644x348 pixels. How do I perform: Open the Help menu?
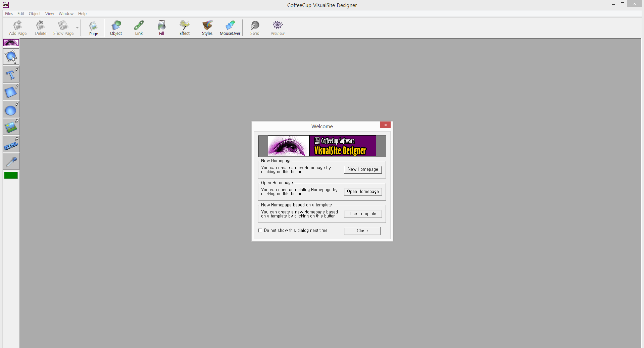point(82,14)
